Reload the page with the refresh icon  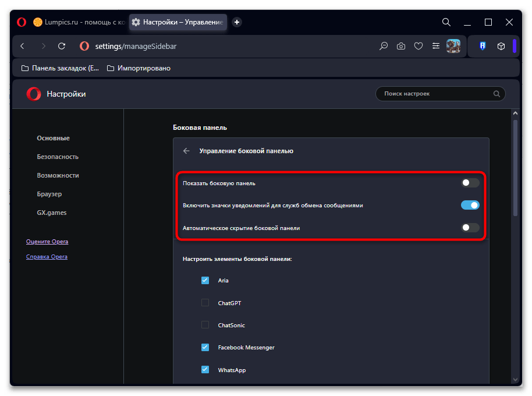click(62, 46)
